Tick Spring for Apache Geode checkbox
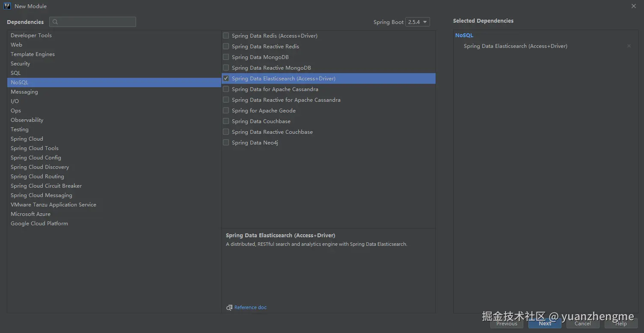This screenshot has width=644, height=333. tap(226, 110)
